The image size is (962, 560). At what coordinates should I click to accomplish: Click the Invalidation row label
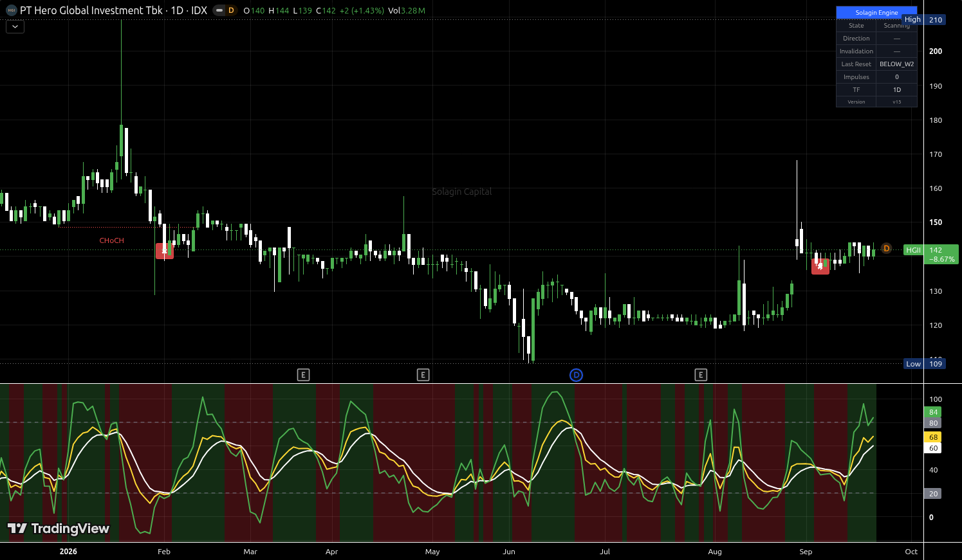click(856, 51)
